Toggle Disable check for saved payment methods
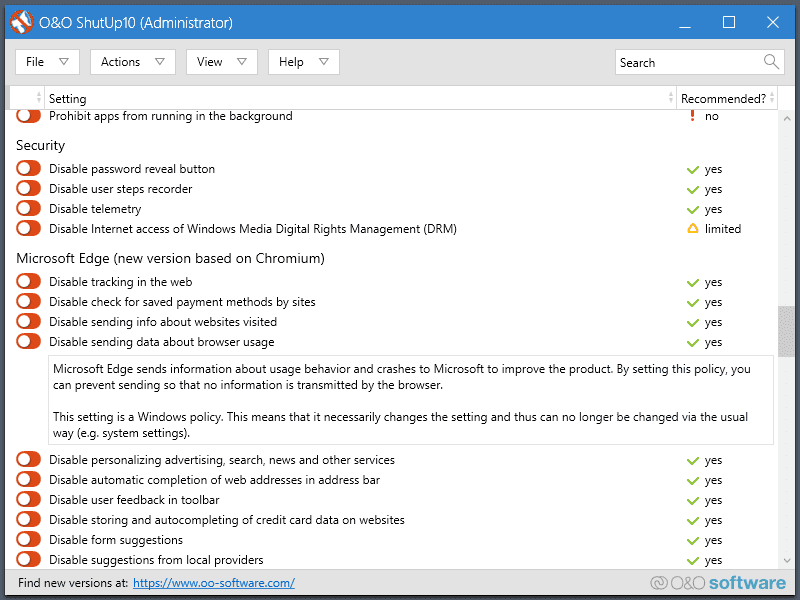Image resolution: width=800 pixels, height=600 pixels. (28, 301)
